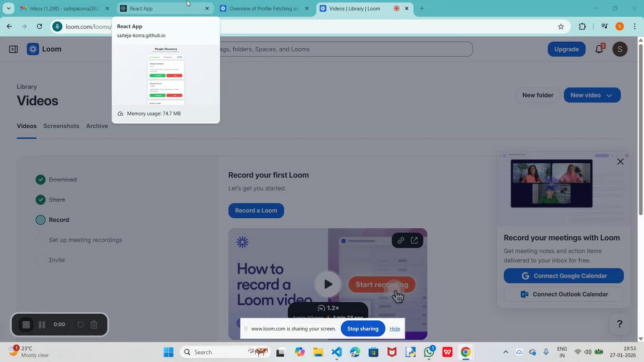This screenshot has width=644, height=362.
Task: Click the Upgrade button
Action: point(567,49)
